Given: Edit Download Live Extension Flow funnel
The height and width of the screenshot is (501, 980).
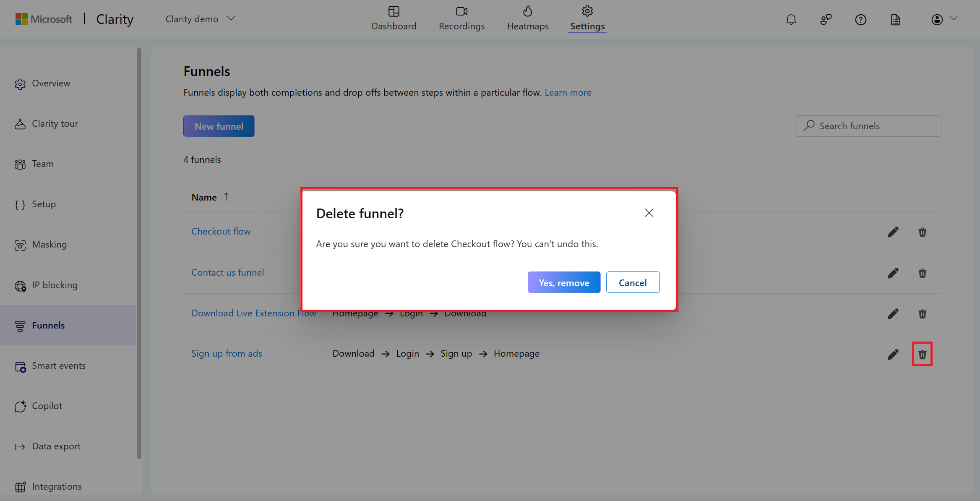Looking at the screenshot, I should point(894,313).
